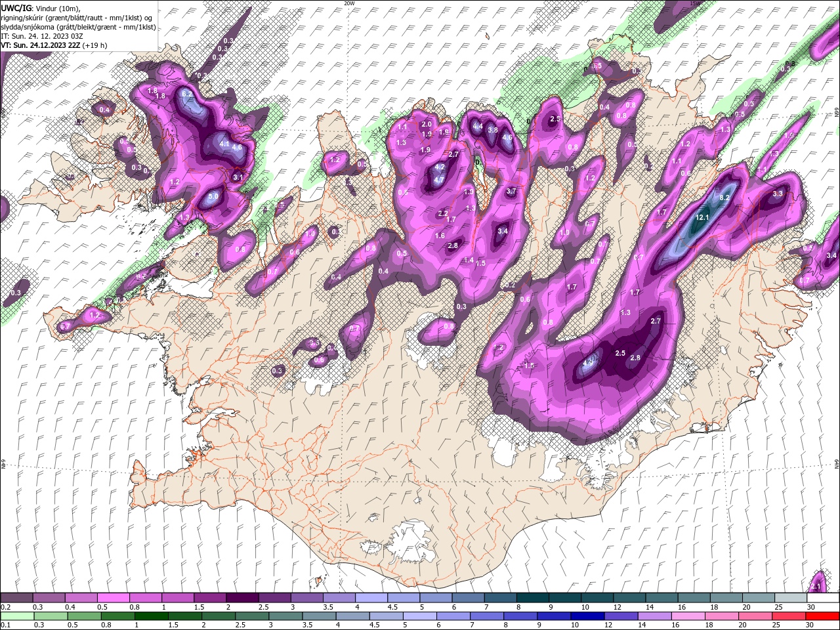Pick the dark teal 8 swatch in top legend row
The height and width of the screenshot is (630, 840).
coord(532,598)
